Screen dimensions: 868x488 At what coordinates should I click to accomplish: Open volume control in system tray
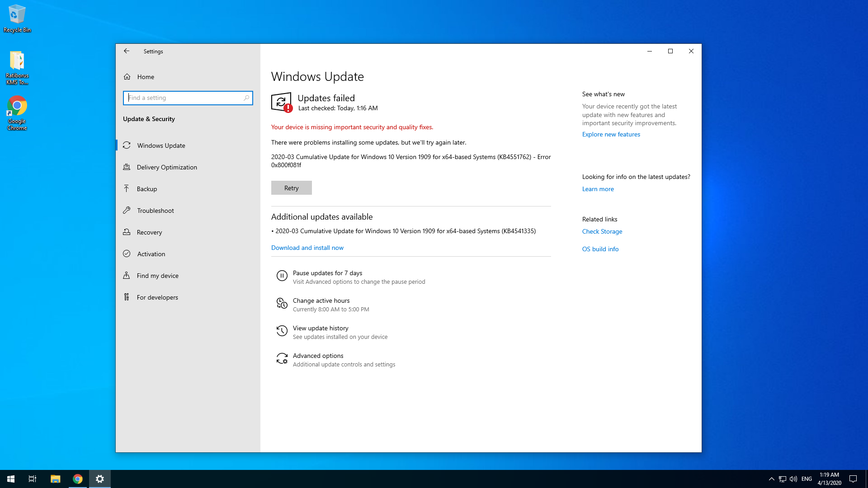pos(793,479)
